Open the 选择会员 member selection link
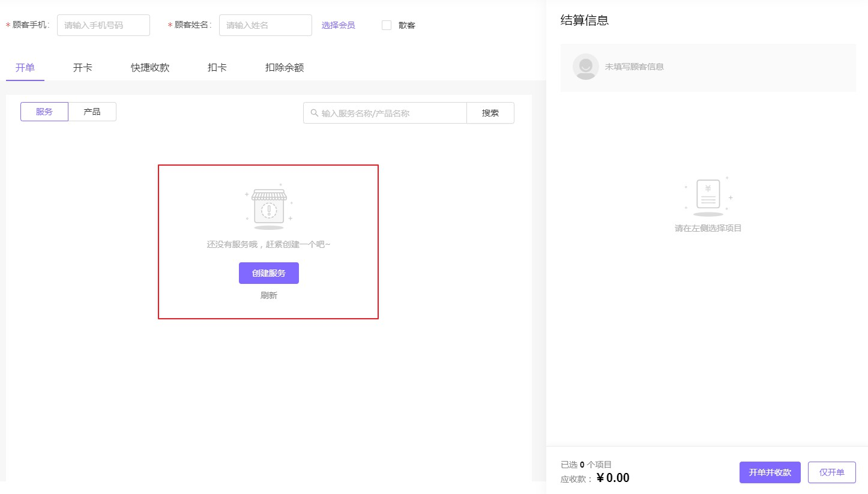The height and width of the screenshot is (494, 868). (338, 25)
